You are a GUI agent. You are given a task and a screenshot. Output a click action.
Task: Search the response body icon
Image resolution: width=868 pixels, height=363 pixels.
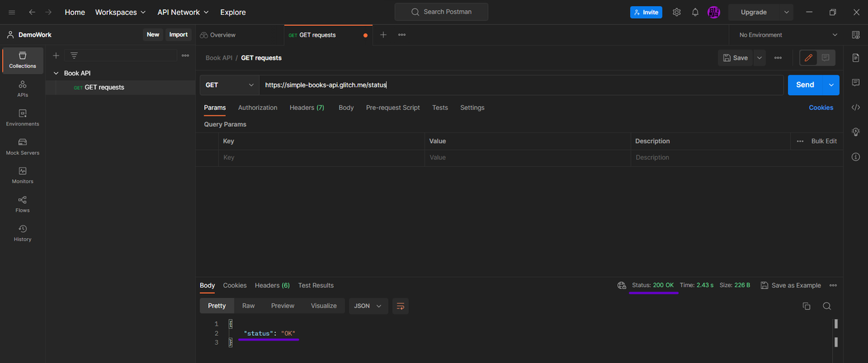[827, 306]
